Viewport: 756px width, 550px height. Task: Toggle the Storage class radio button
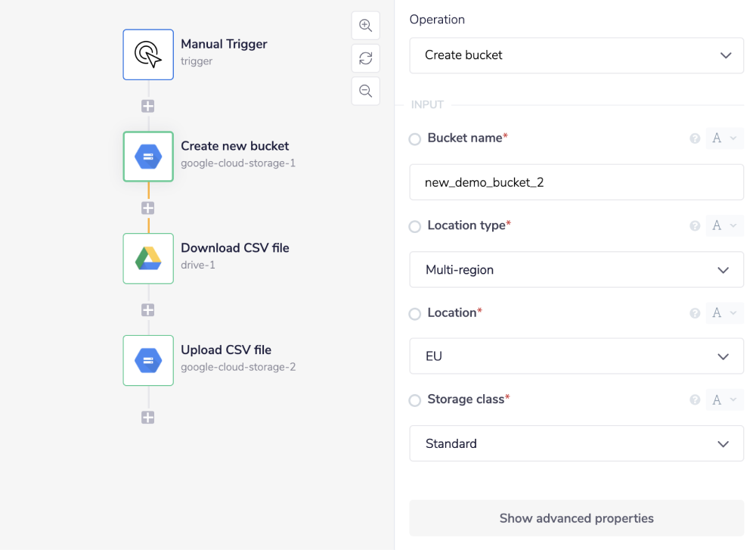pos(415,400)
